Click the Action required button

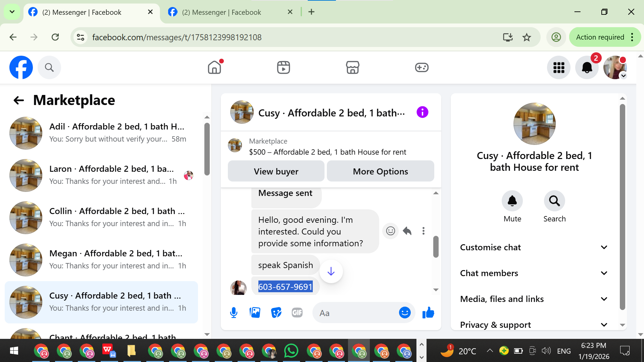click(x=600, y=37)
